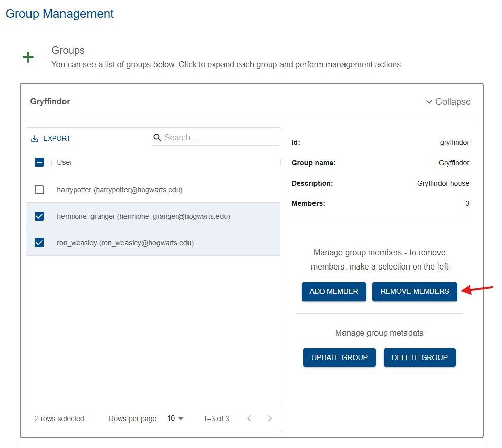Click the Id value 'gryffindor'
502x448 pixels.
pyautogui.click(x=454, y=142)
